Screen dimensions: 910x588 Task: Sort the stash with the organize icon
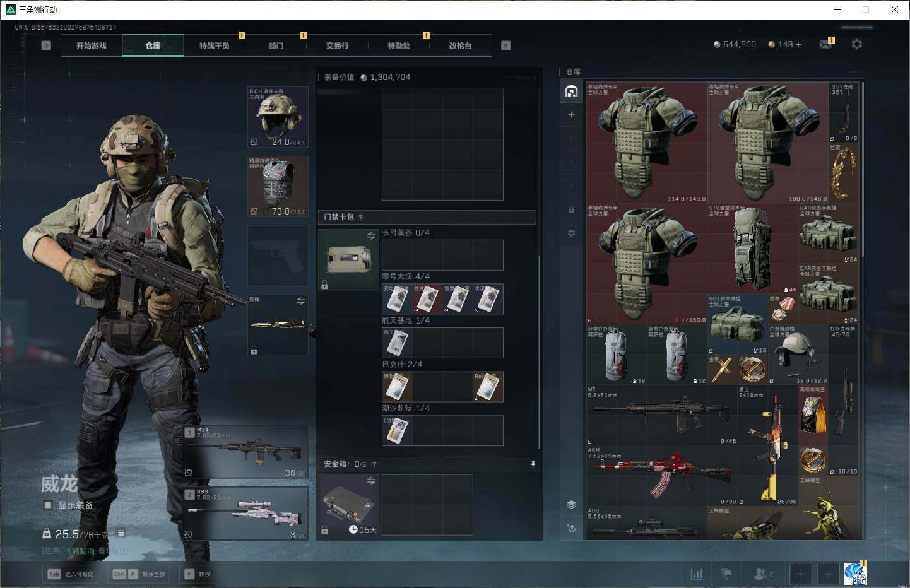571,528
